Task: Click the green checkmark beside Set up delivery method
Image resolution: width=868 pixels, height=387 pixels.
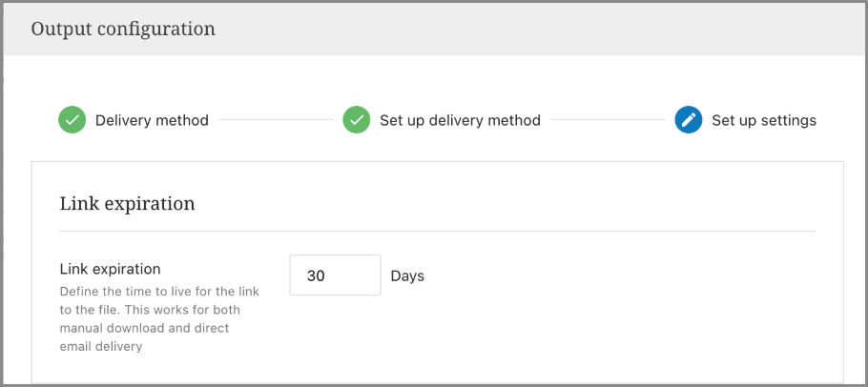Action: tap(357, 120)
